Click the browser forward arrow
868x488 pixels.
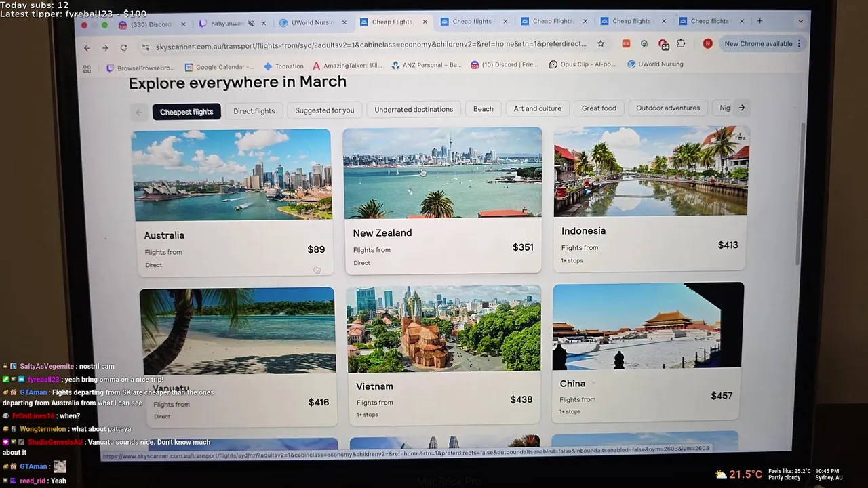[105, 48]
